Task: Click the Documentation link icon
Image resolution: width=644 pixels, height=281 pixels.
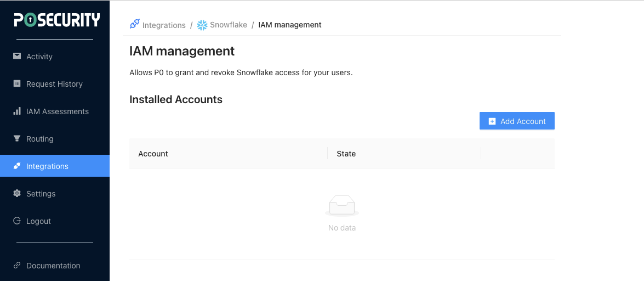Action: (17, 266)
